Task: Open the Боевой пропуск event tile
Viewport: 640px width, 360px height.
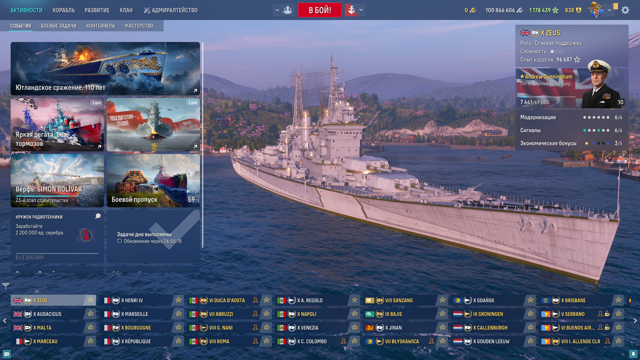Action: [x=153, y=180]
